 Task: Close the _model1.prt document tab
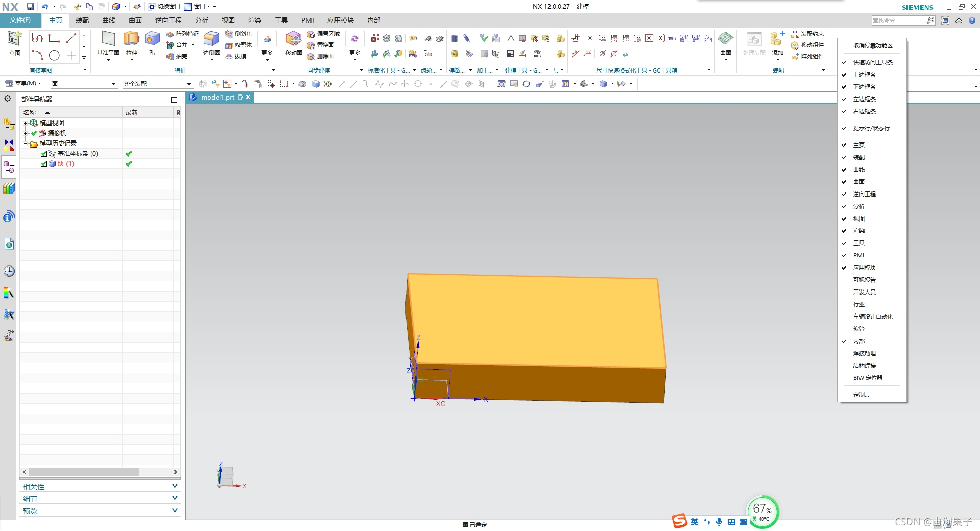(248, 97)
